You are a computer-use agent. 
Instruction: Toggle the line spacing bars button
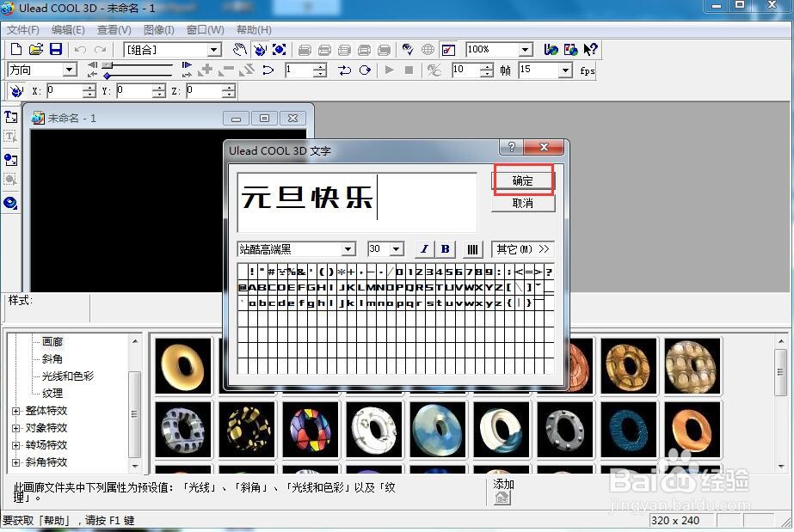point(472,248)
